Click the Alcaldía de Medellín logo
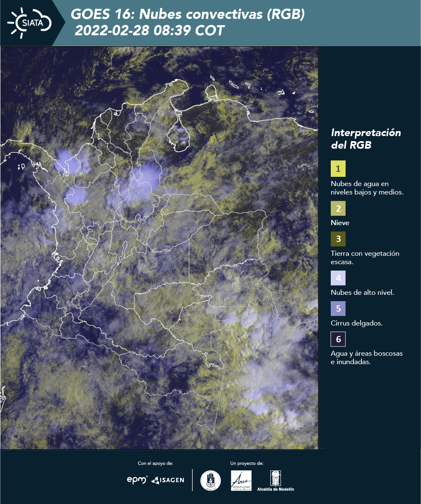 (276, 480)
